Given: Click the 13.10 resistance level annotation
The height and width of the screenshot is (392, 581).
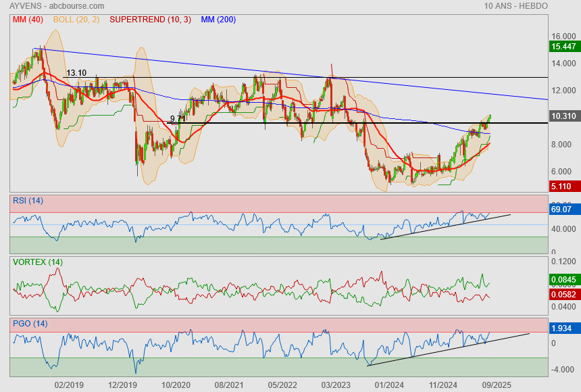Looking at the screenshot, I should click(x=76, y=73).
